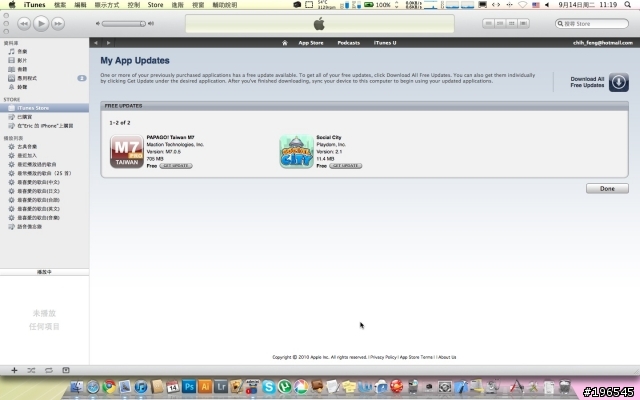
Task: Click Privacy Policy footer link
Action: [383, 357]
